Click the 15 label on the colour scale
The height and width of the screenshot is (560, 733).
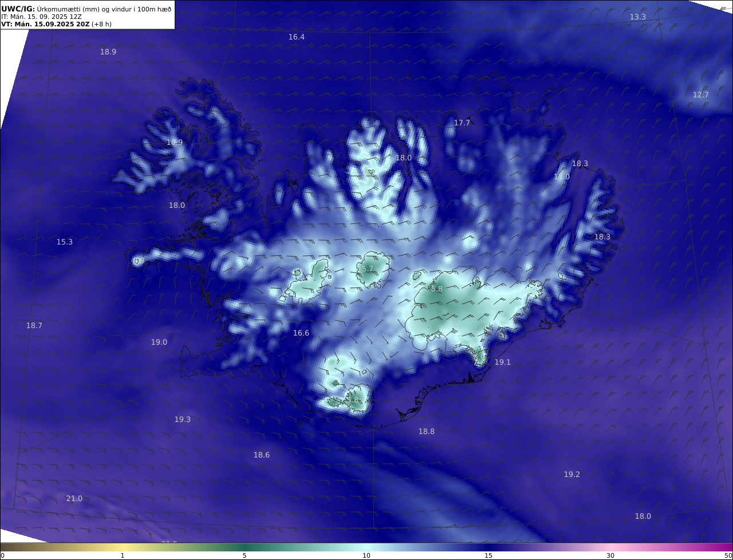click(488, 555)
